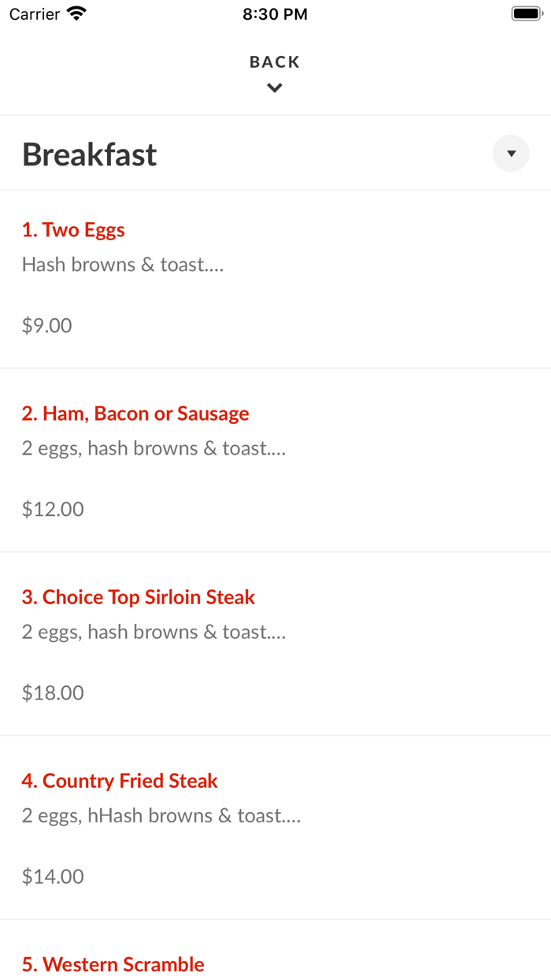Tap the $18.00 price
Screen dimensions: 551x980
53,692
